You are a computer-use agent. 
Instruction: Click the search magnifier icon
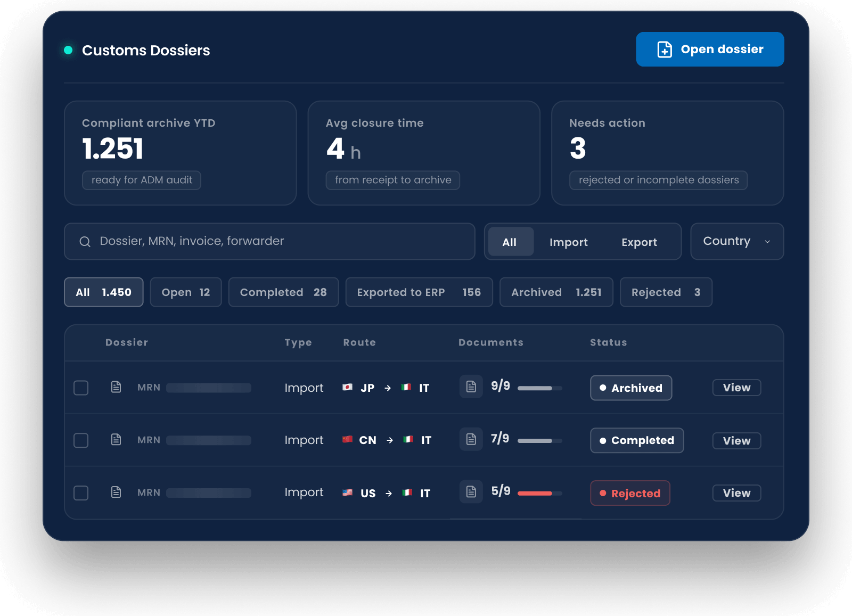tap(85, 242)
